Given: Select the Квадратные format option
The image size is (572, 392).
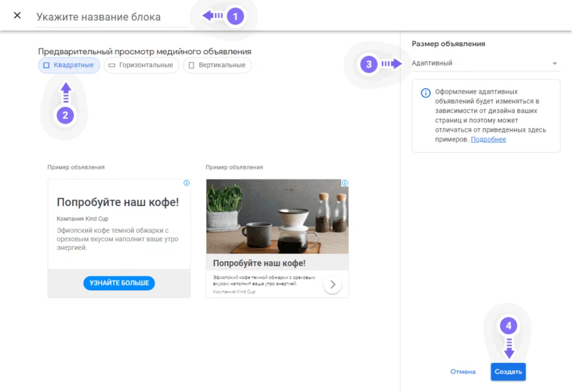Looking at the screenshot, I should (x=69, y=65).
